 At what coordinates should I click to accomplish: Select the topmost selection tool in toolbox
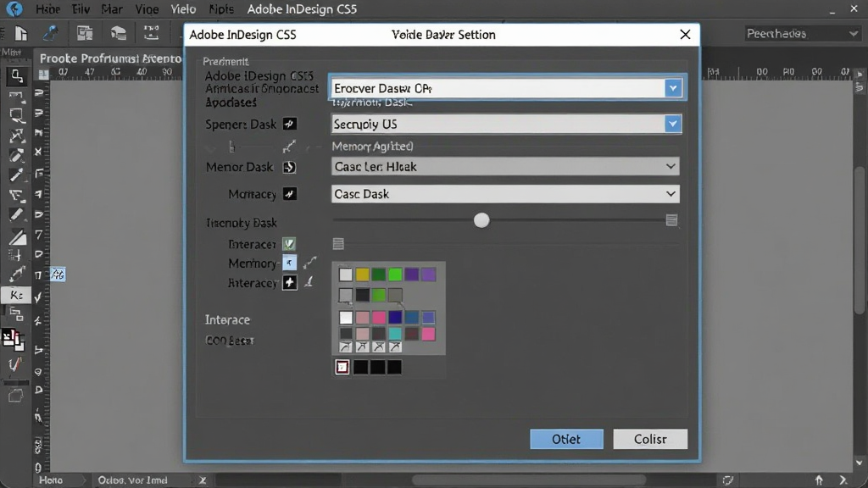coord(17,75)
